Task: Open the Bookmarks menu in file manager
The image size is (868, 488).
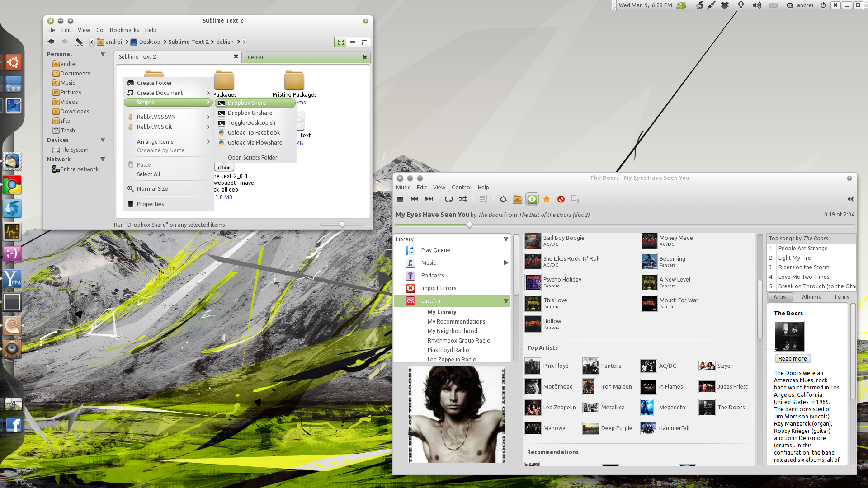Action: pyautogui.click(x=124, y=30)
